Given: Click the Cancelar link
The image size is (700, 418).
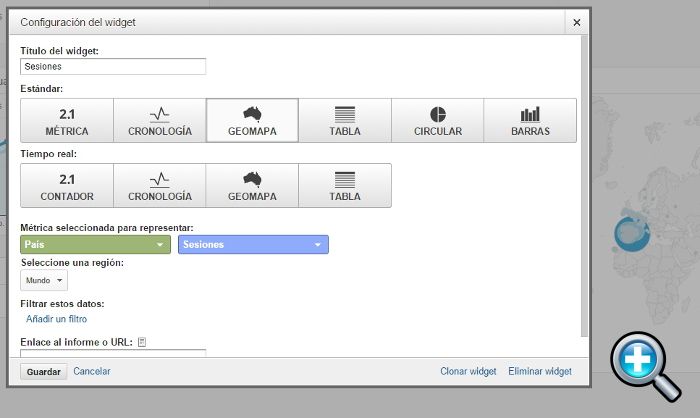Looking at the screenshot, I should (x=92, y=371).
